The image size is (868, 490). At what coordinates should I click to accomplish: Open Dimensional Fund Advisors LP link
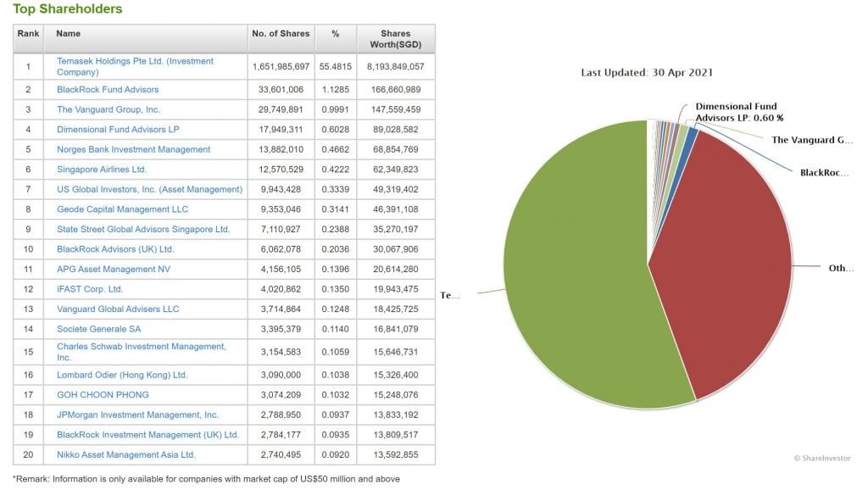point(118,130)
